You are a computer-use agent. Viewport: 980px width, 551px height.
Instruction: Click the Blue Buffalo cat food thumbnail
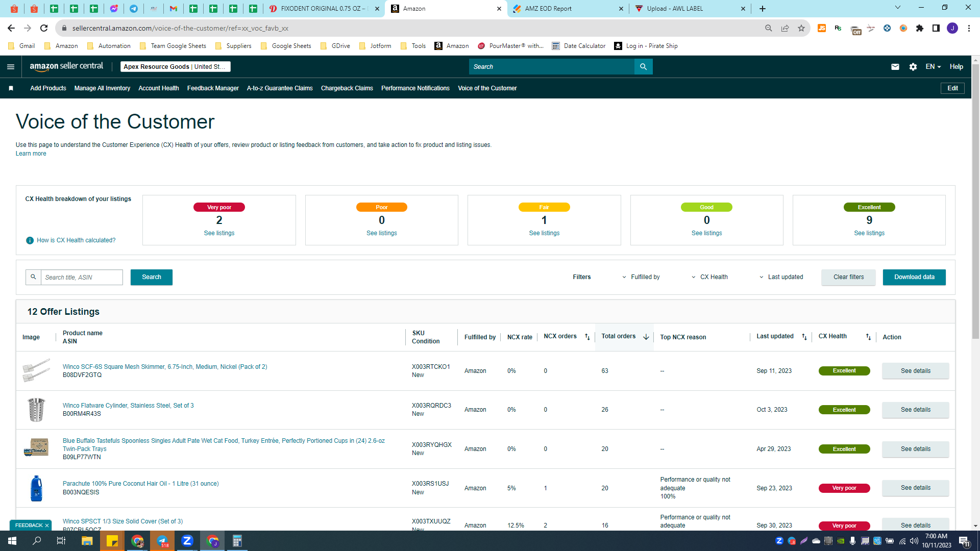click(36, 448)
